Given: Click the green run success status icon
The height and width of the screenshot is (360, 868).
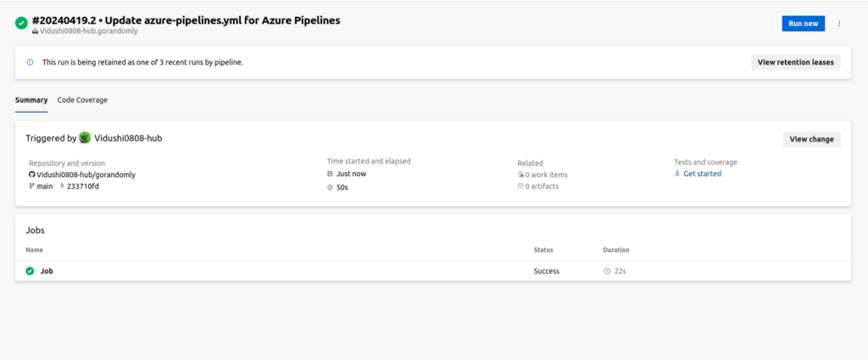Looking at the screenshot, I should (21, 24).
